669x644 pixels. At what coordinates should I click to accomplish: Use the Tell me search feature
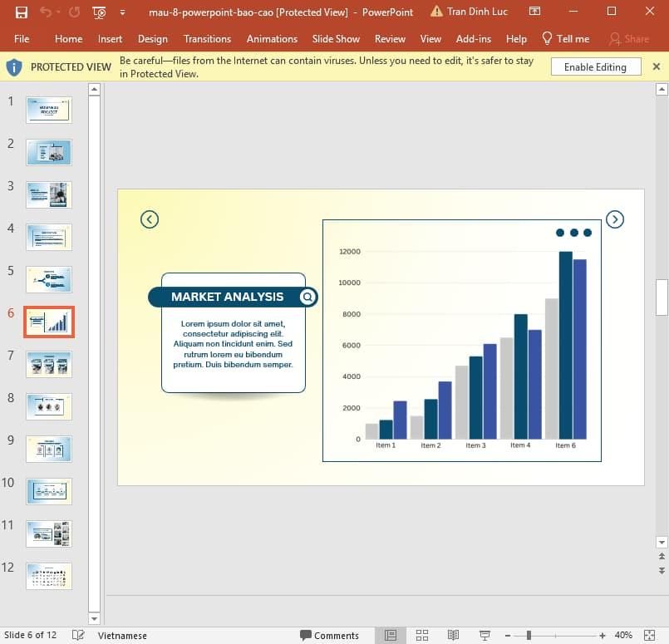click(566, 38)
